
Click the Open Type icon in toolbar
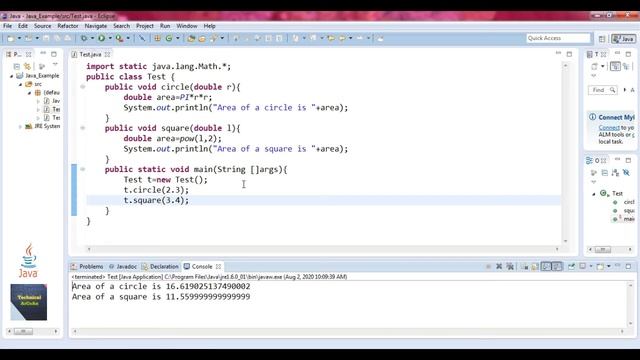(191, 38)
